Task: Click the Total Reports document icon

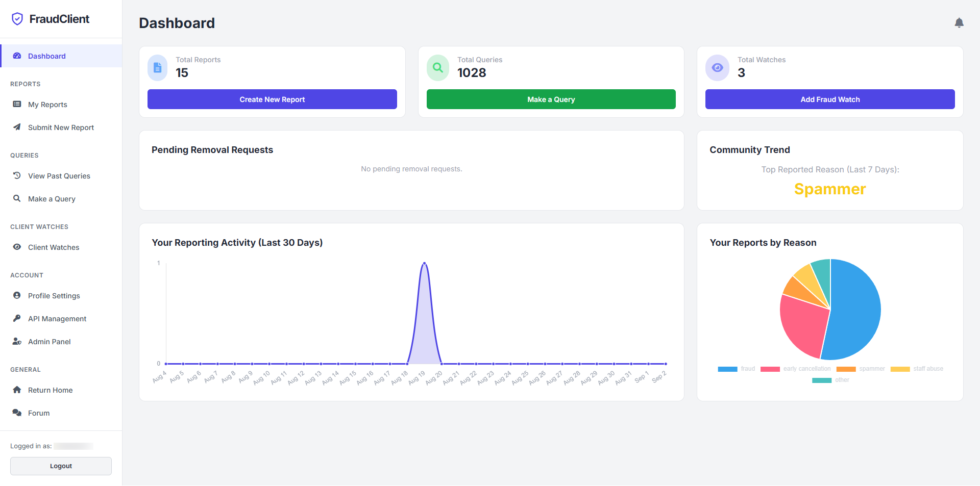Action: [x=157, y=68]
